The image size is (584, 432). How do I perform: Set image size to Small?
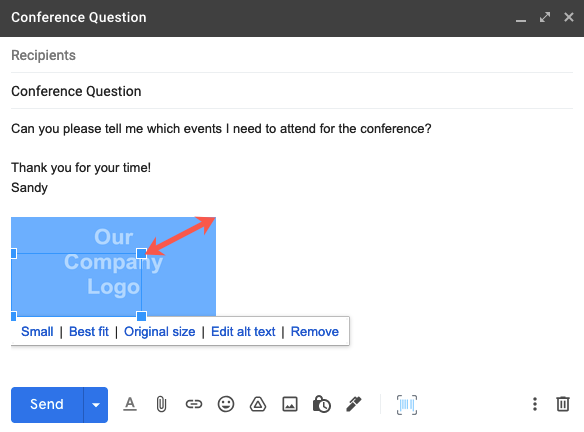(37, 331)
